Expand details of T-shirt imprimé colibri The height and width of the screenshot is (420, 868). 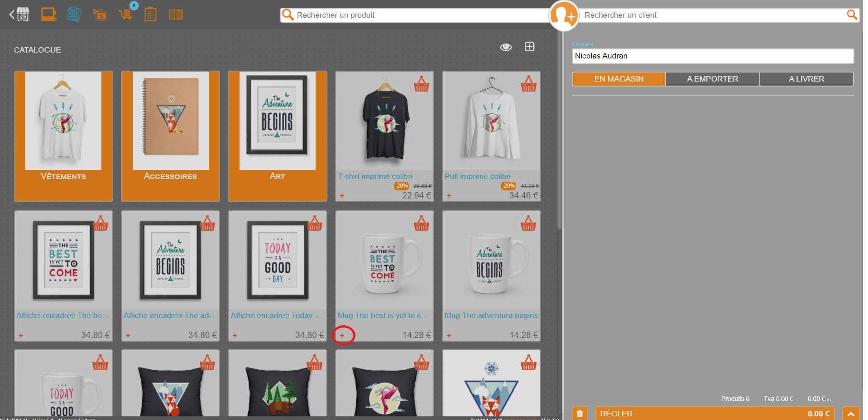coord(342,196)
